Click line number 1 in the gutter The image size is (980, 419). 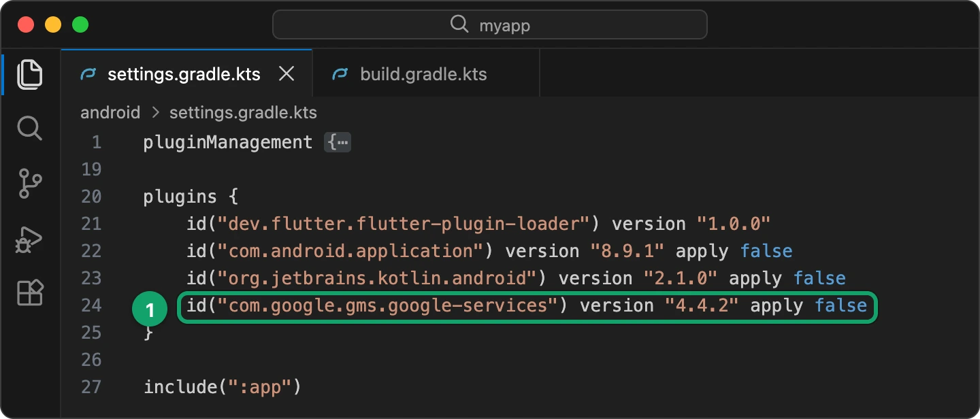click(x=97, y=142)
